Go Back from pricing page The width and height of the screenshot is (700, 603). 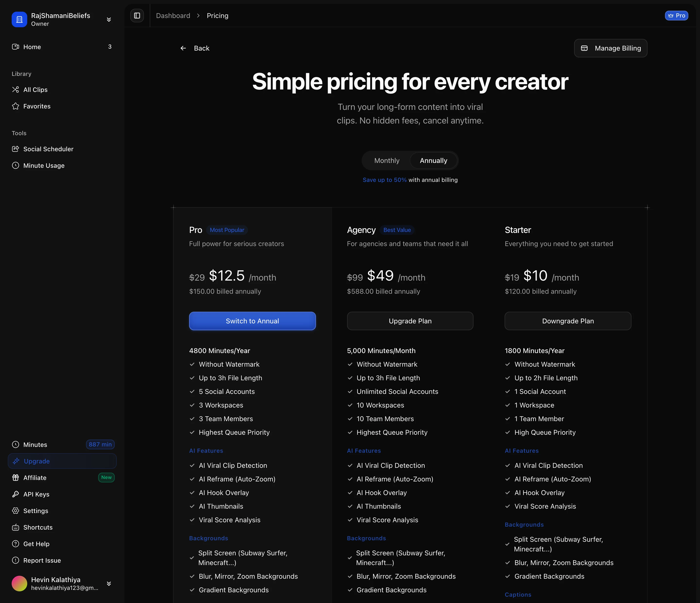[x=195, y=48]
